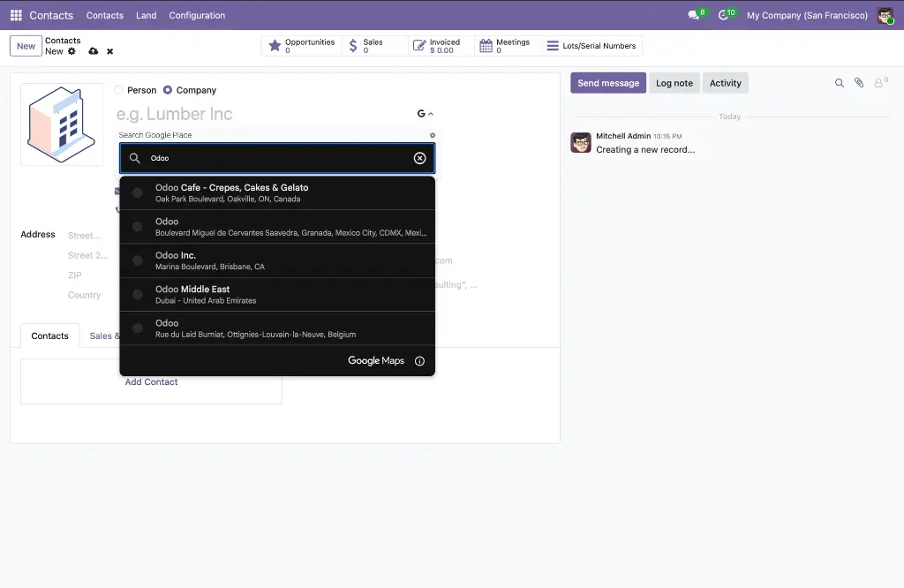Open the small settings gear above search box
Viewport: 904px width, 588px height.
tap(433, 135)
